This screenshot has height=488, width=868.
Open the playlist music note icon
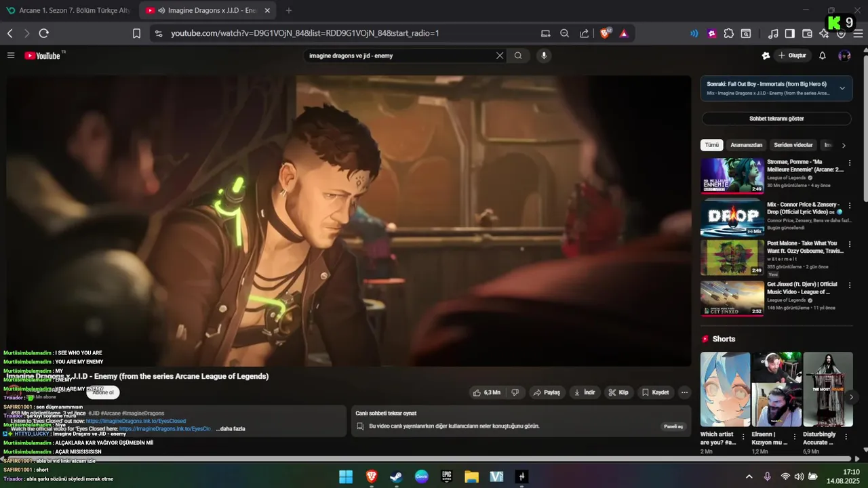click(773, 33)
